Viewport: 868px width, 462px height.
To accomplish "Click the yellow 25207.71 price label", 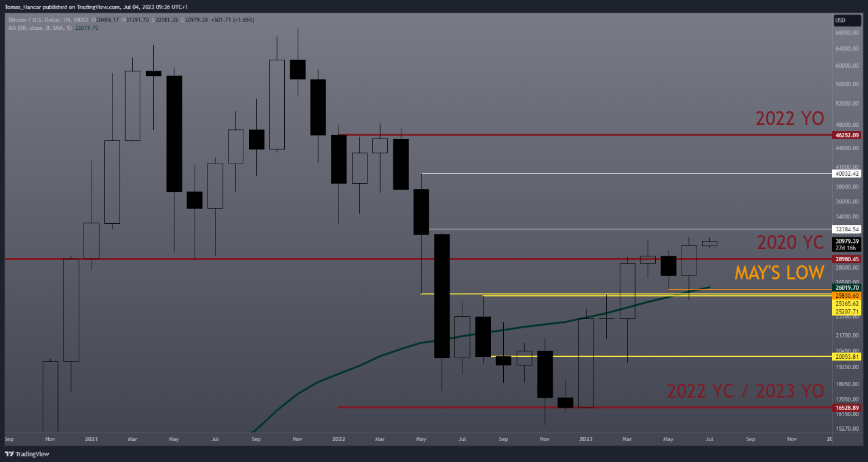I will 847,311.
